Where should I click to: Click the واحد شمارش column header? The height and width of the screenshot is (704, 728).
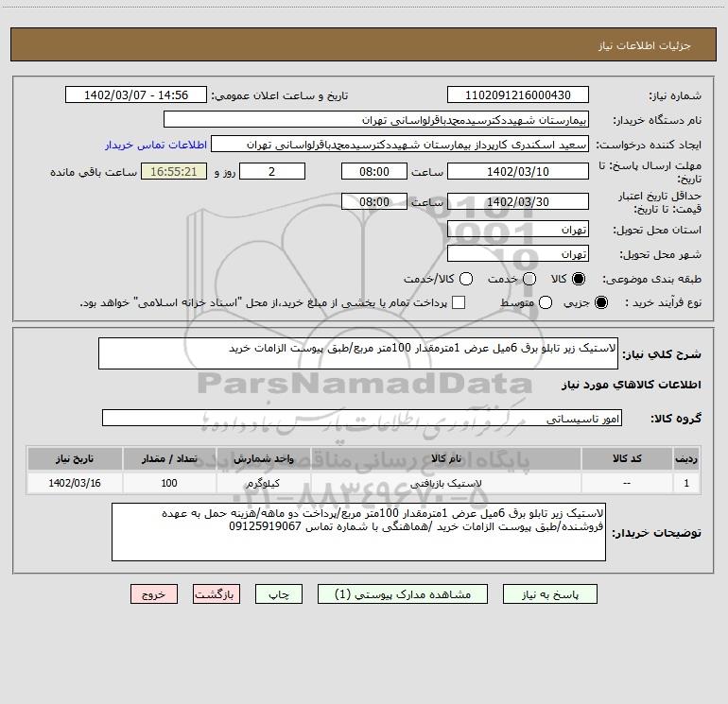[263, 458]
